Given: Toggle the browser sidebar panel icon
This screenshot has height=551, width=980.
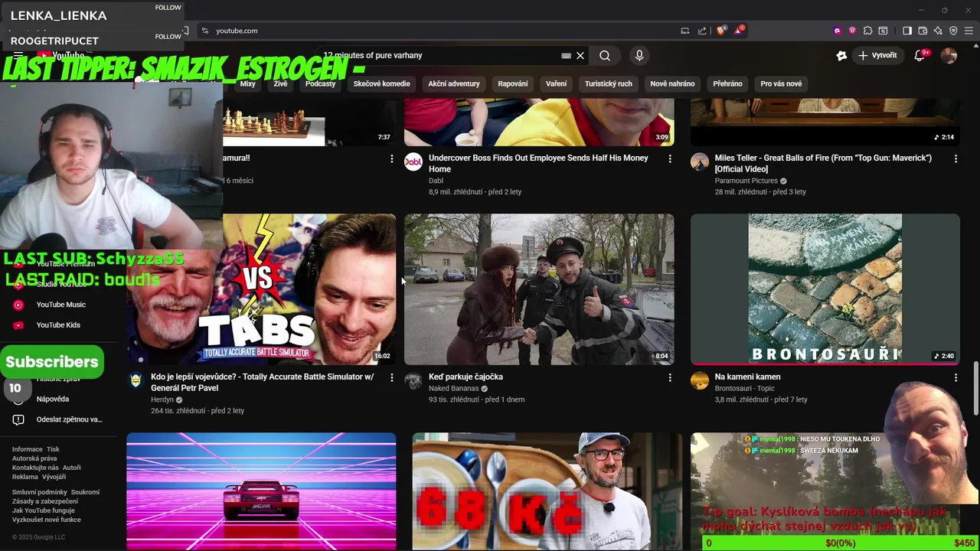Looking at the screenshot, I should point(907,31).
